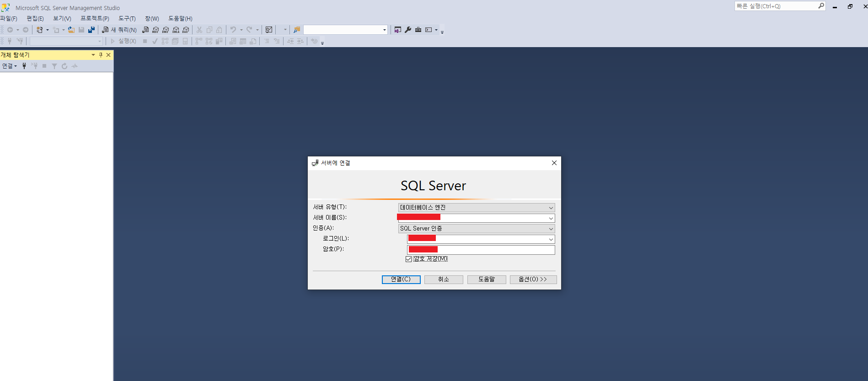The width and height of the screenshot is (868, 381).
Task: Click the Toolbox briefcase icon
Action: coord(418,30)
